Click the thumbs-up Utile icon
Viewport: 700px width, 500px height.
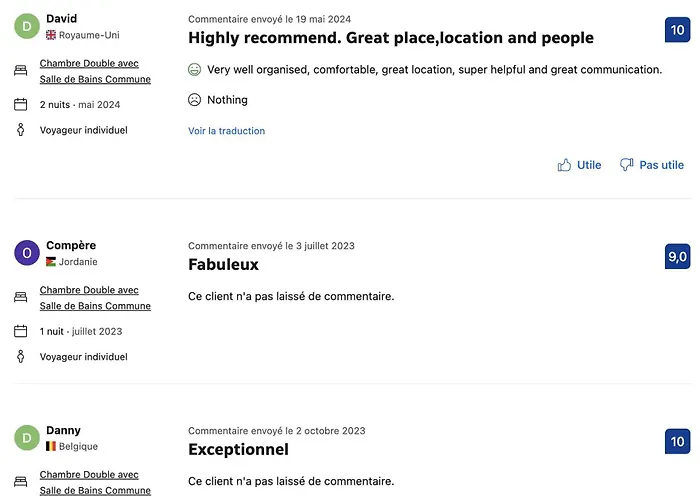564,165
